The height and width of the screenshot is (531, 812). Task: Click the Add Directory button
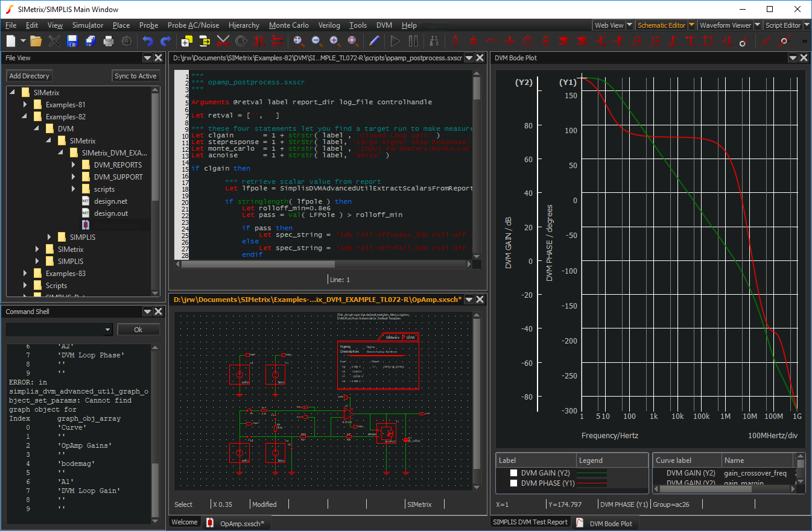point(29,76)
